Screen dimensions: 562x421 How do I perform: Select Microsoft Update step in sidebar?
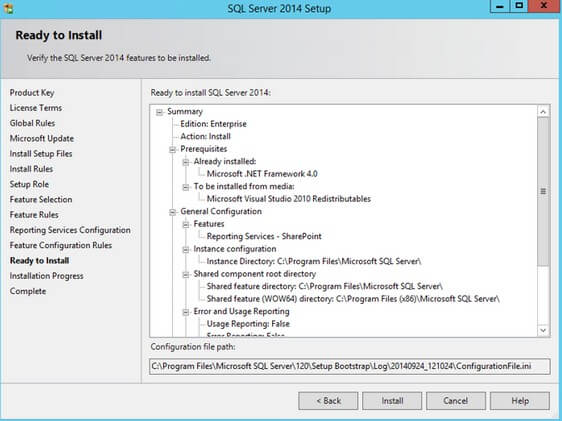click(42, 138)
